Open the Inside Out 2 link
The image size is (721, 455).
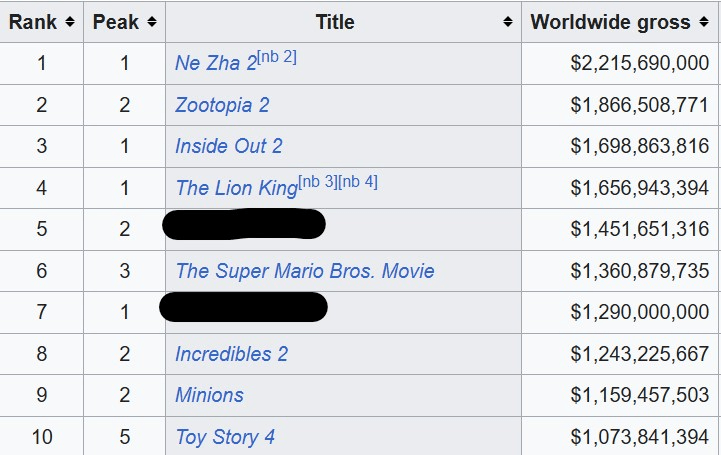coord(229,146)
